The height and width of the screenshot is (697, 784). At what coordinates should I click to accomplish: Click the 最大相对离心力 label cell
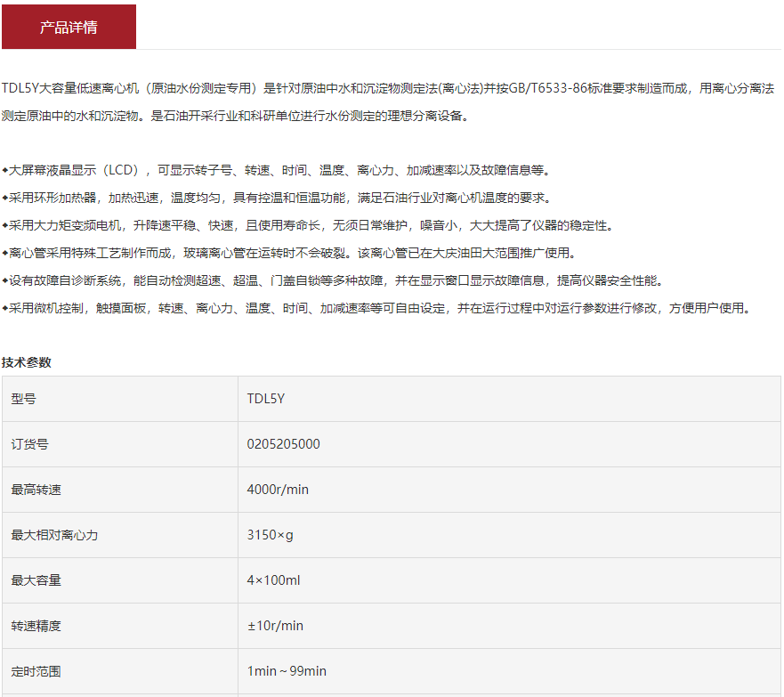[120, 536]
